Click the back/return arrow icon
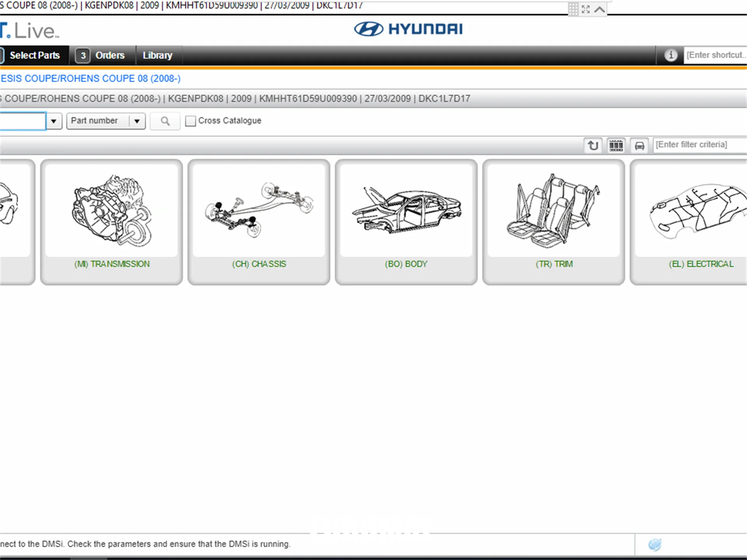The image size is (747, 560). point(593,145)
